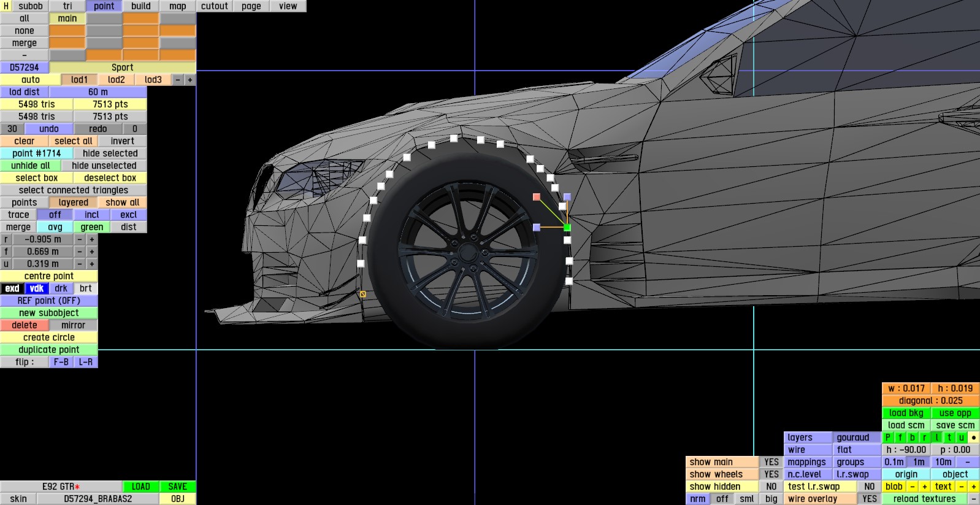Invert the point selection
The image size is (980, 505).
pos(123,141)
